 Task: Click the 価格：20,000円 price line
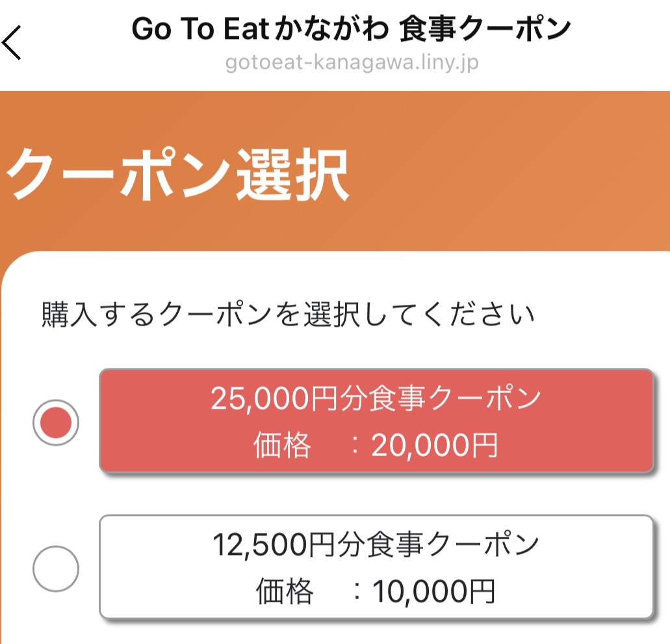375,446
